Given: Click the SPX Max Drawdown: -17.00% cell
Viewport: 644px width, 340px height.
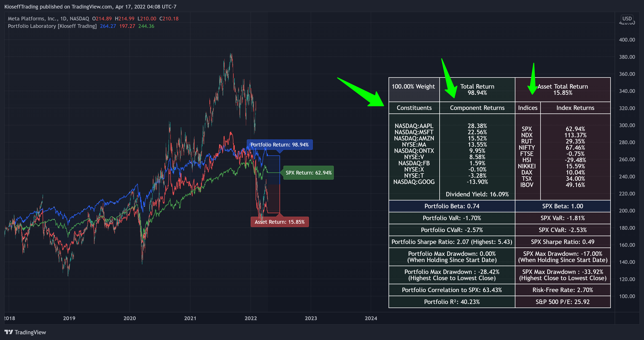Looking at the screenshot, I should tap(563, 257).
